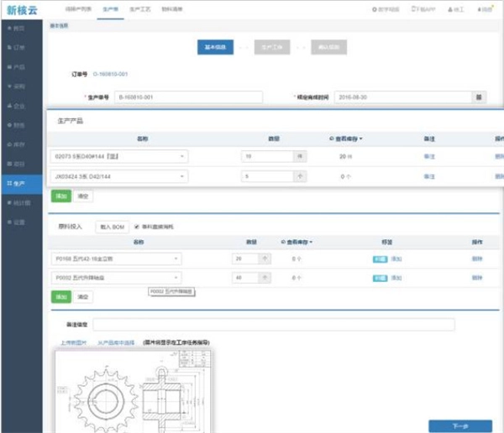Click the calendar icon beside the completion date
This screenshot has width=504, height=433.
[x=479, y=97]
